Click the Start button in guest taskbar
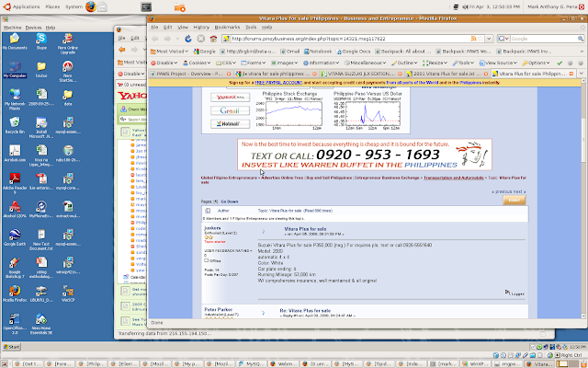The width and height of the screenshot is (588, 368). tap(11, 347)
